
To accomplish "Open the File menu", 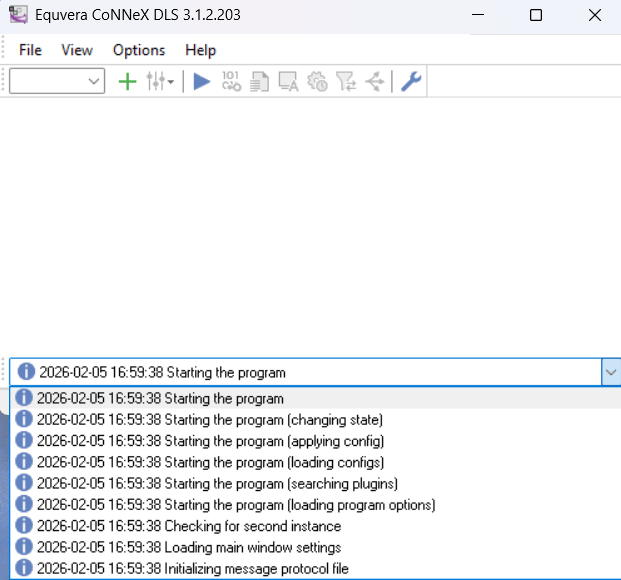I will click(x=30, y=50).
